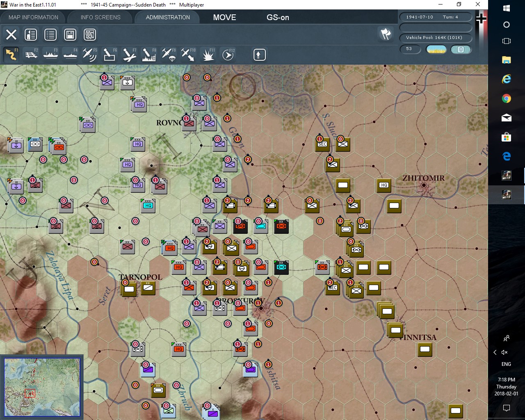
Task: Launch Google Chrome from taskbar
Action: (507, 98)
